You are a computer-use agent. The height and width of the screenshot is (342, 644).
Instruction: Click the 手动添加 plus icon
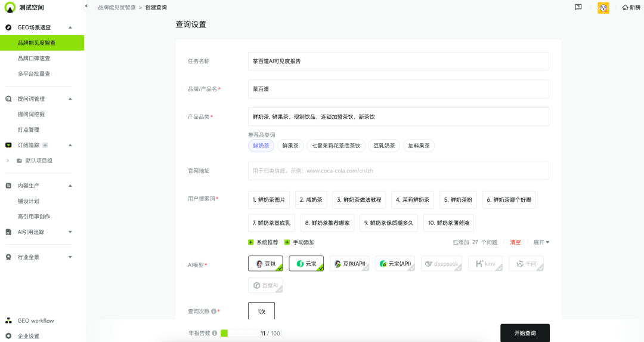point(287,242)
